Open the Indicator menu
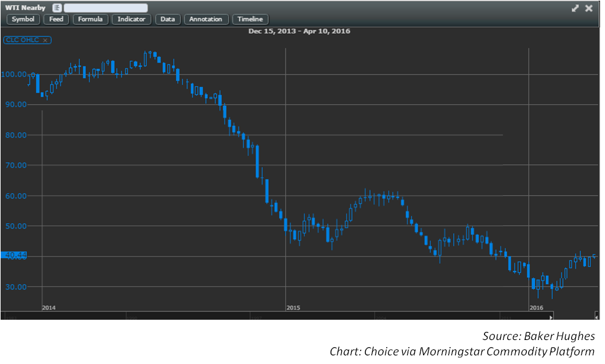The width and height of the screenshot is (605, 364). (x=131, y=19)
